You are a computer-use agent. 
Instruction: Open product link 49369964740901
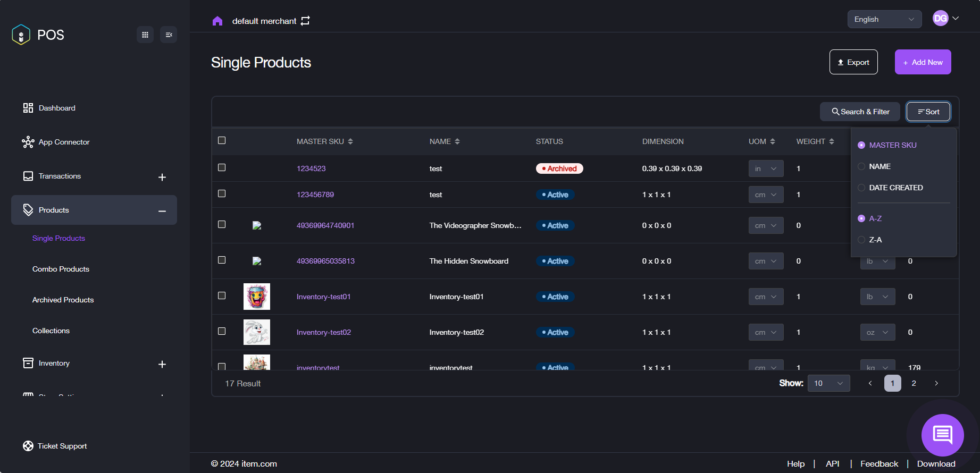[x=325, y=225]
